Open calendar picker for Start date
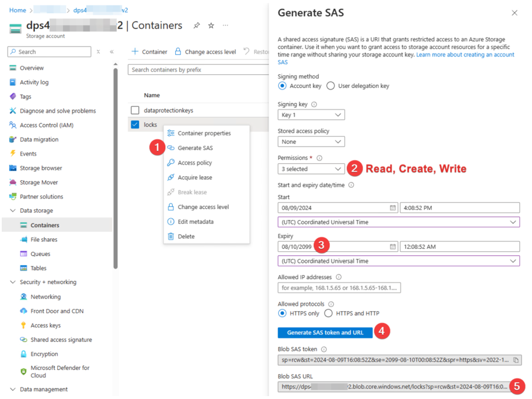 point(392,208)
